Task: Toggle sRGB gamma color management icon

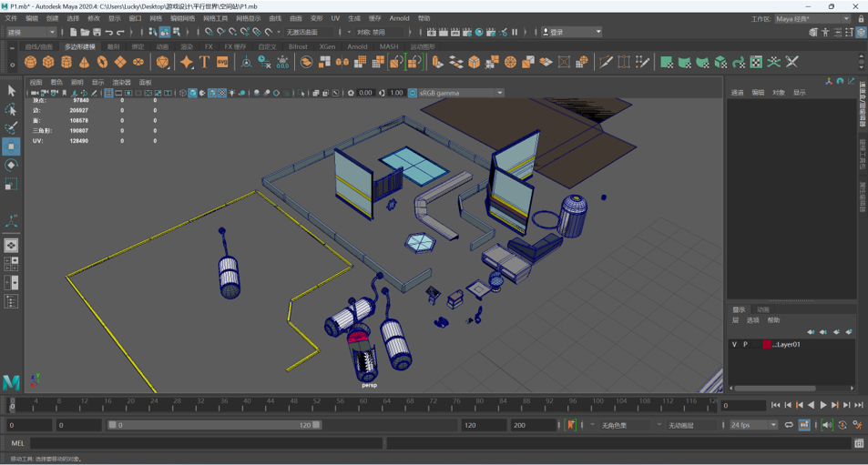Action: (x=413, y=93)
